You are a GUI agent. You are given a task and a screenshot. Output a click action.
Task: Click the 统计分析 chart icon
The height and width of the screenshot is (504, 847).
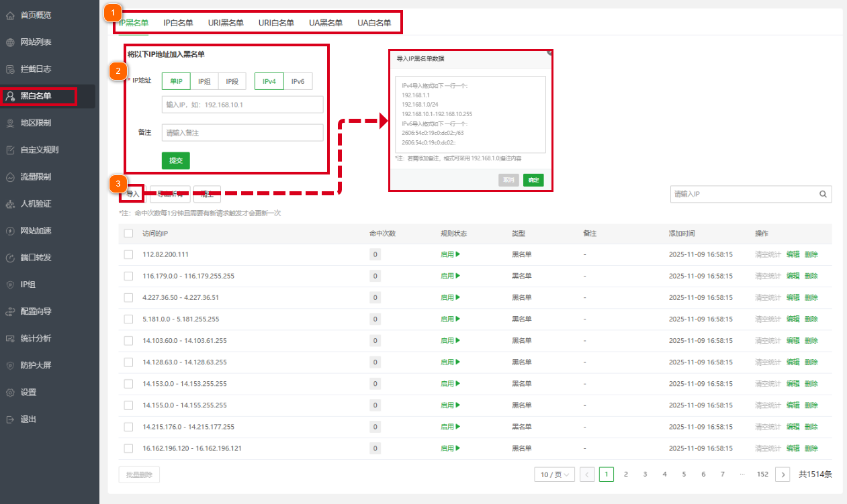(10, 338)
